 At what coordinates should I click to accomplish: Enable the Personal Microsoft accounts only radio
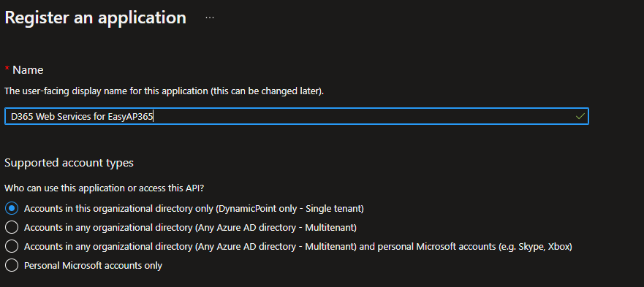pos(12,265)
